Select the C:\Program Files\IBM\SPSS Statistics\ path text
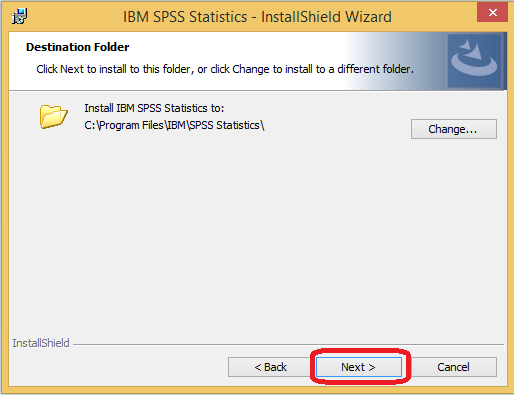 pyautogui.click(x=174, y=125)
